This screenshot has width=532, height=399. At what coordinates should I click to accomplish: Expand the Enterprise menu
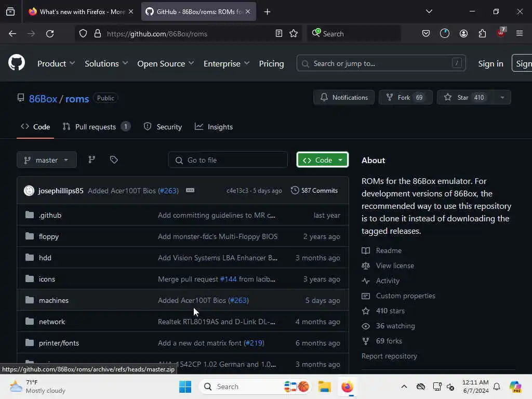click(x=227, y=63)
